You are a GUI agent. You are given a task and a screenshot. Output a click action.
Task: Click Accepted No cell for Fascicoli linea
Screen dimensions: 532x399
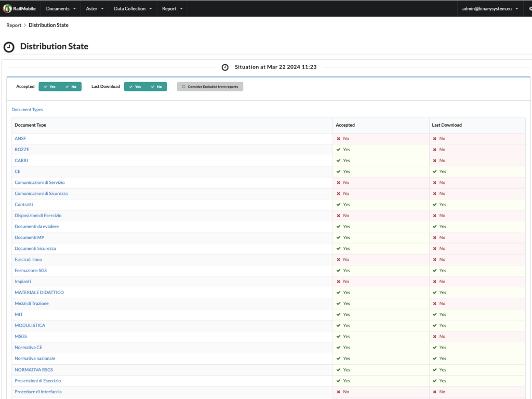pos(381,260)
